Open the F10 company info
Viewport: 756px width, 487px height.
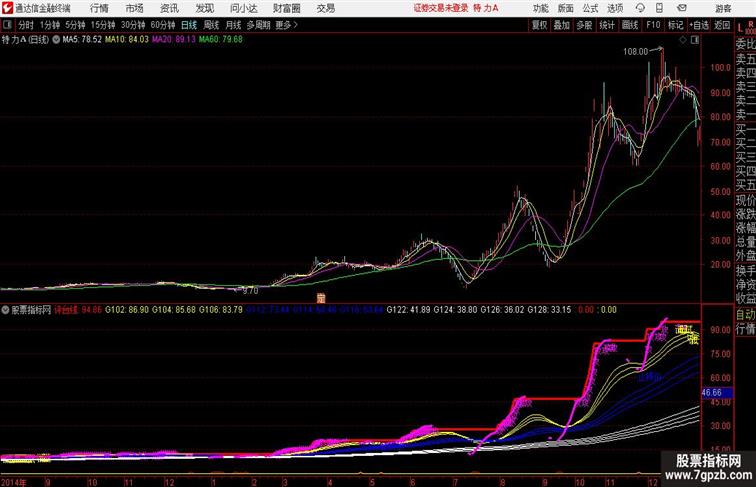(653, 25)
